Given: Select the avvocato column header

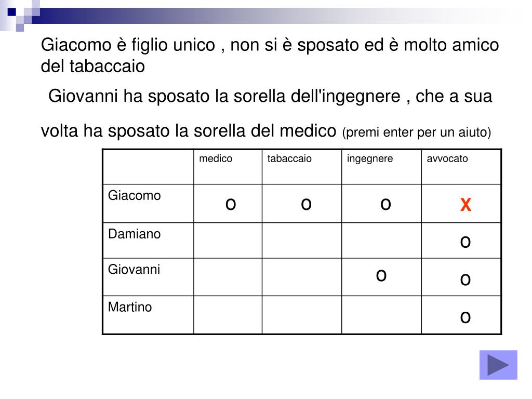Looking at the screenshot, I should [x=447, y=158].
